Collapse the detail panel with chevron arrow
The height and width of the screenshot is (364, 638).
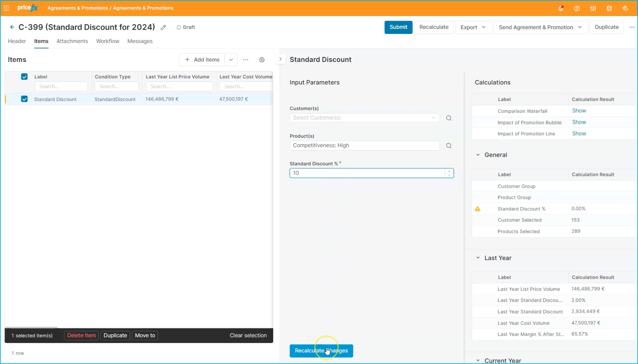coord(280,59)
